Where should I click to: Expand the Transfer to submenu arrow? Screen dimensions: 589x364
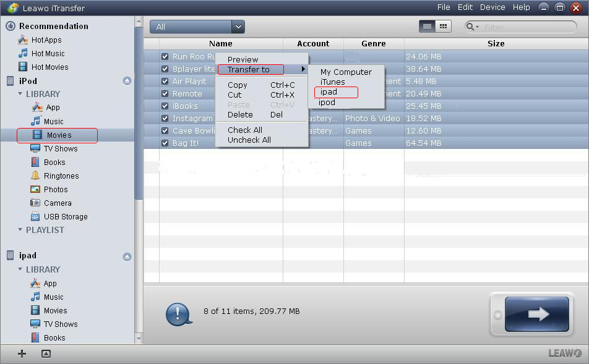(303, 69)
